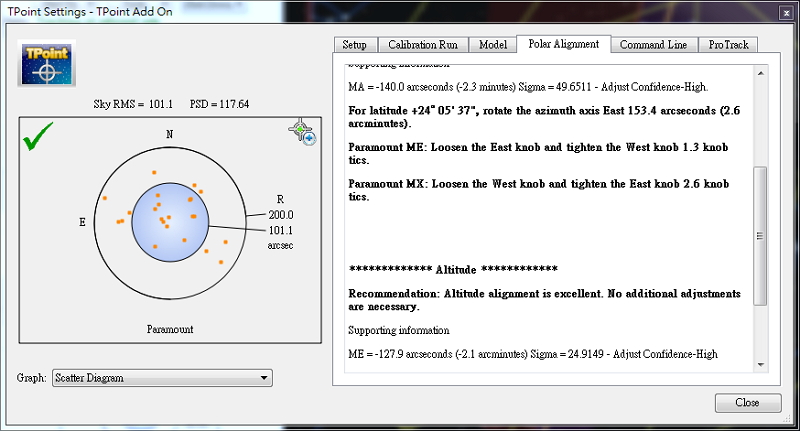The image size is (800, 431).
Task: Switch to the Calibration Run tab
Action: tap(423, 45)
